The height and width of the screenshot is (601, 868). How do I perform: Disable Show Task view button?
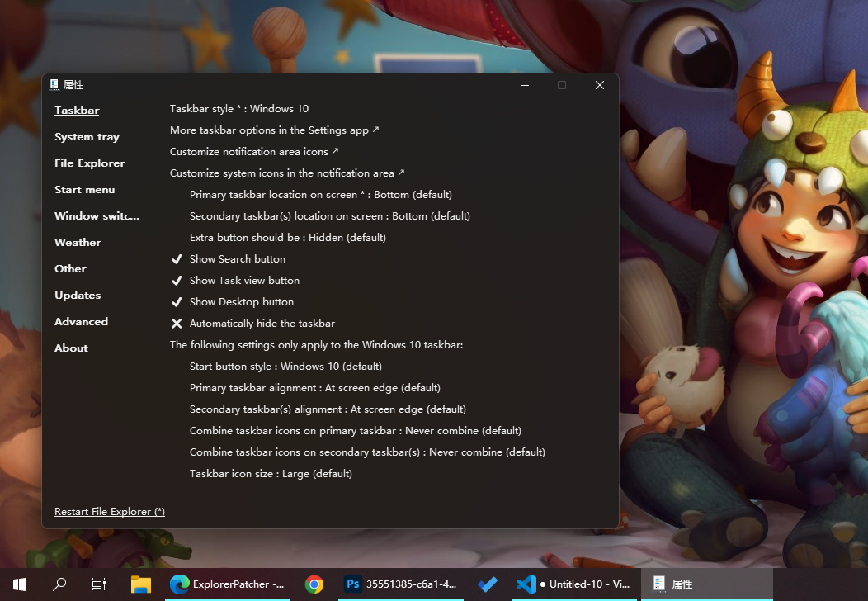(x=244, y=281)
